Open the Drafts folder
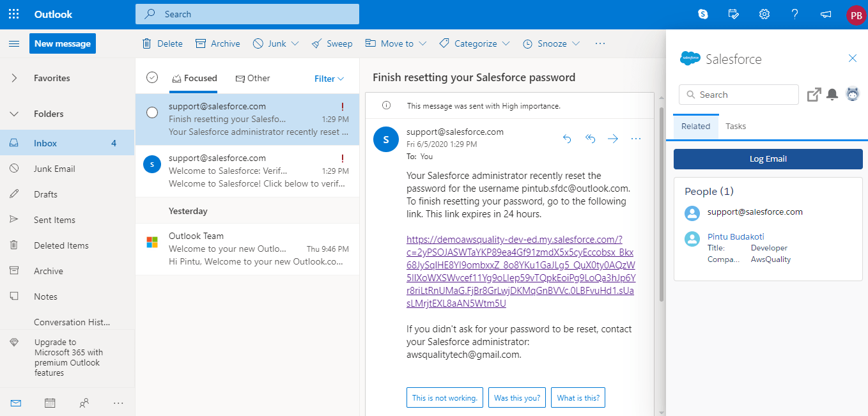The image size is (868, 416). point(67,194)
